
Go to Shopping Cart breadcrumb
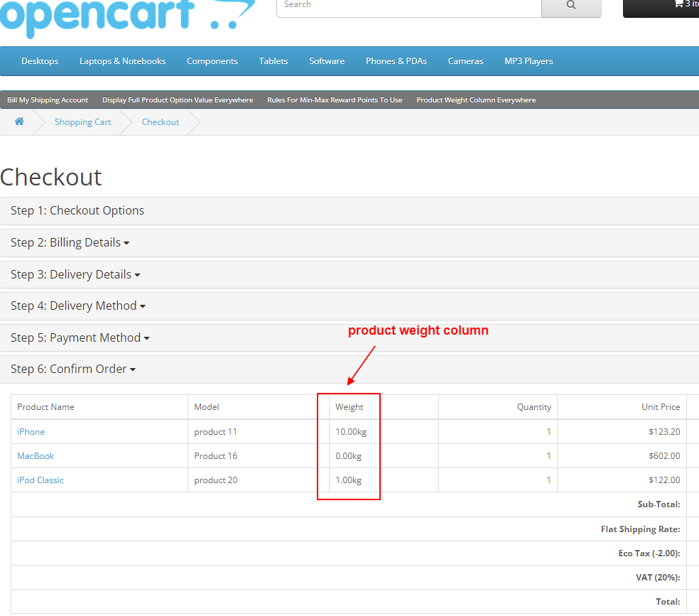point(83,122)
